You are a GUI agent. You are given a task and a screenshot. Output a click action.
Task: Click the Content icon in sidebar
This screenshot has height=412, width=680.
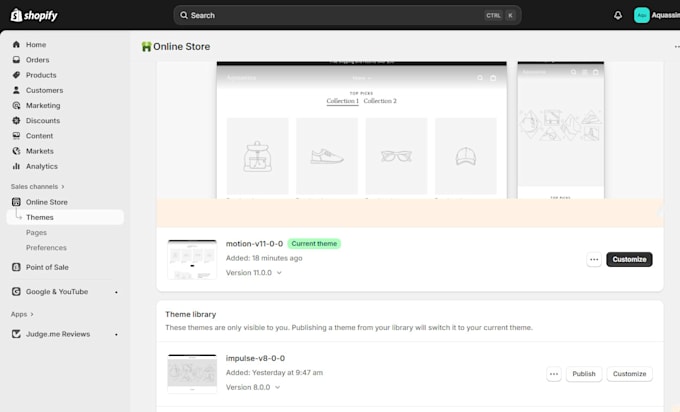point(16,135)
